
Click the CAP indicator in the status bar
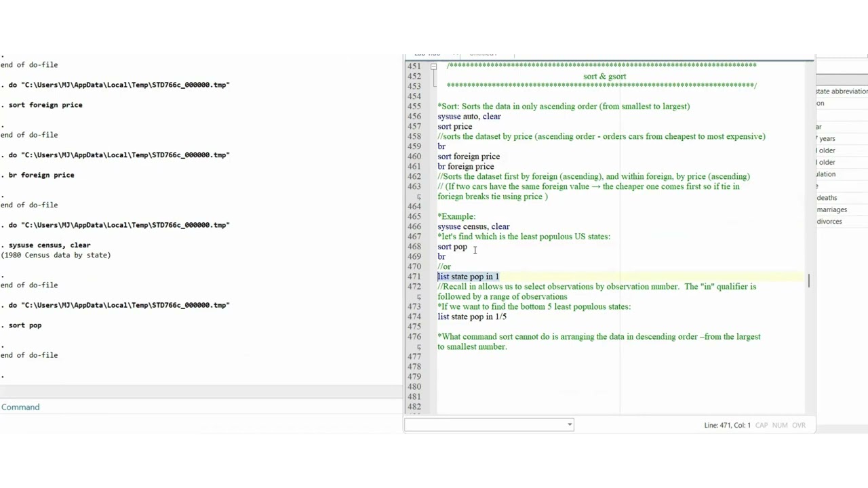coord(762,426)
